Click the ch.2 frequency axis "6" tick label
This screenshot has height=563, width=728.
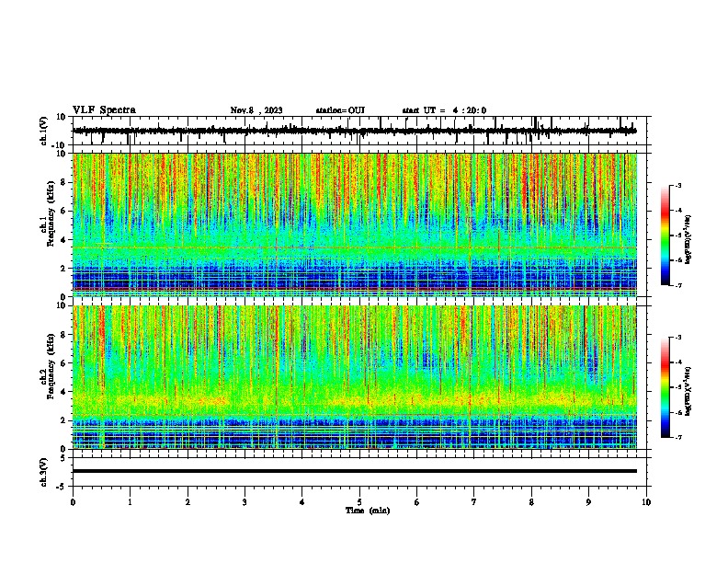click(x=65, y=362)
